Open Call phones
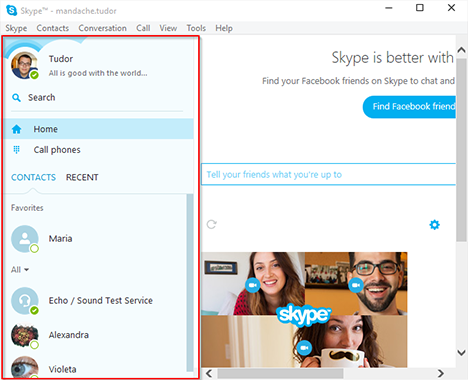 [98, 150]
